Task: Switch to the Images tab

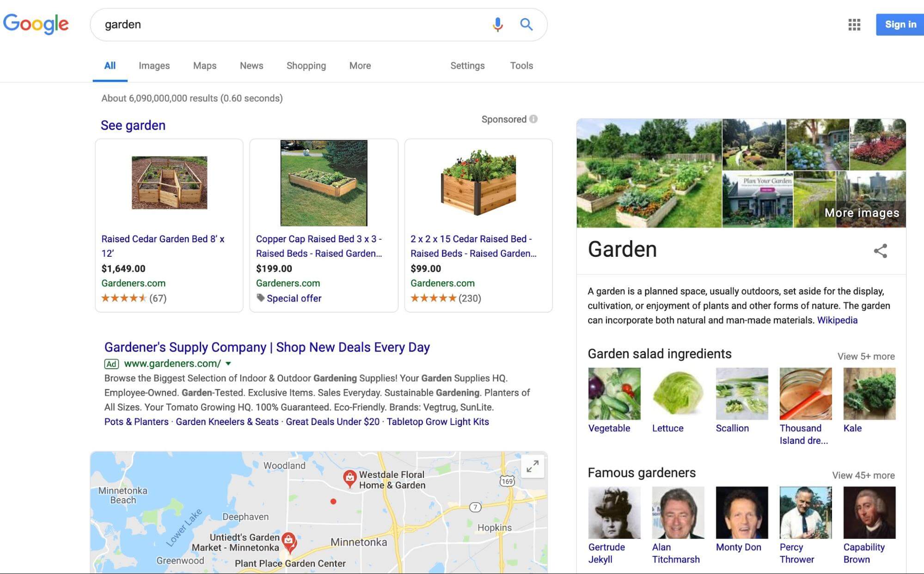Action: [x=154, y=66]
